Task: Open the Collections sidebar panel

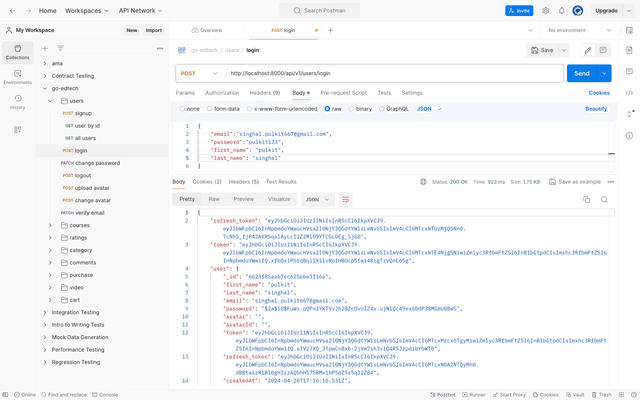Action: pyautogui.click(x=18, y=52)
